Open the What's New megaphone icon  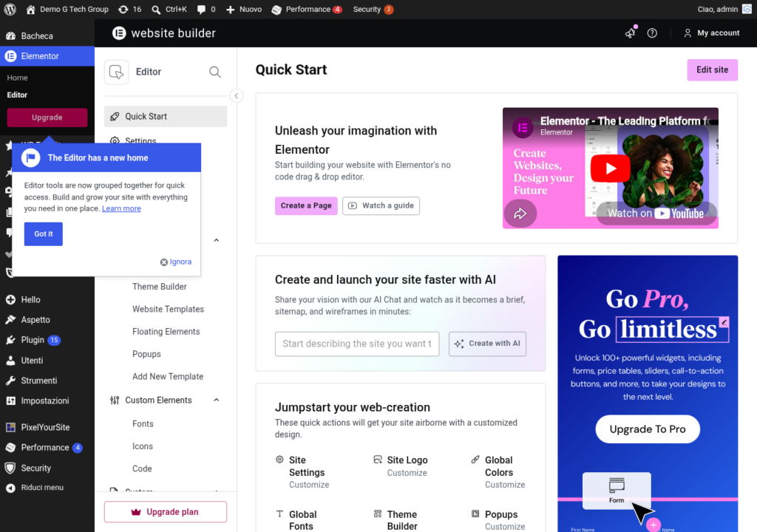pyautogui.click(x=631, y=33)
